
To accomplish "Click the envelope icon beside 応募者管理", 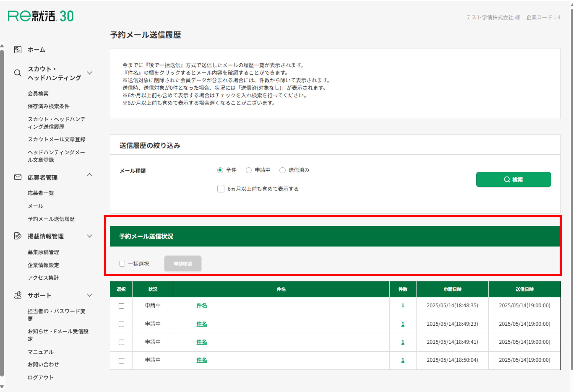I will click(x=18, y=177).
